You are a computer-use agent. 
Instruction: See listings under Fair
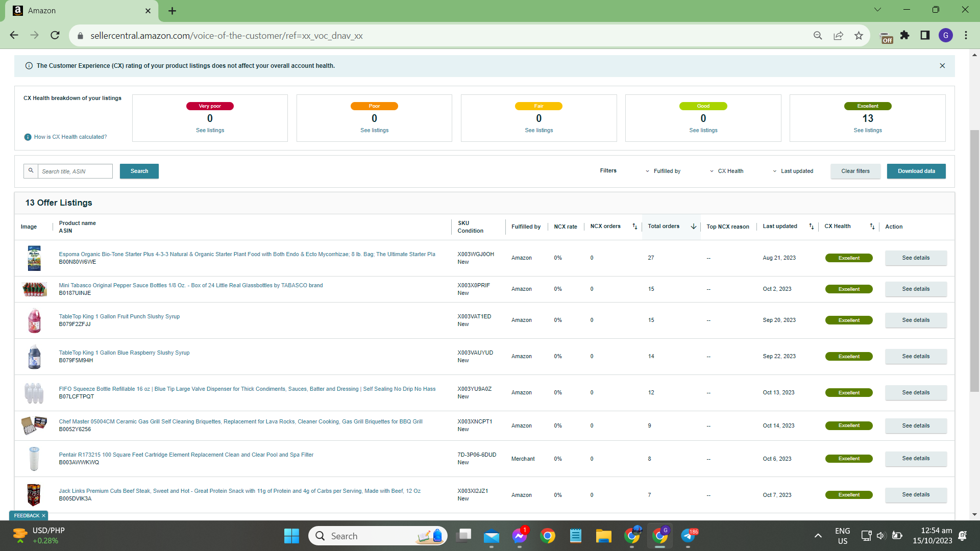538,131
